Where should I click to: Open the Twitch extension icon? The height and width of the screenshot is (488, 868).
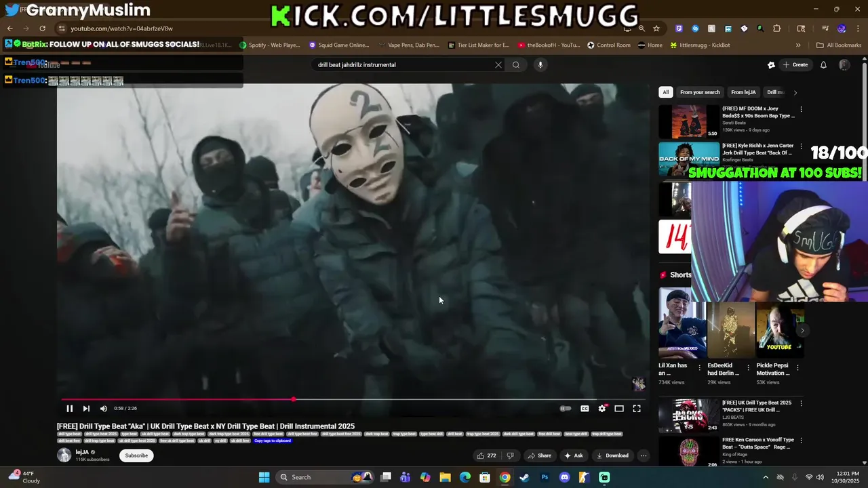679,28
